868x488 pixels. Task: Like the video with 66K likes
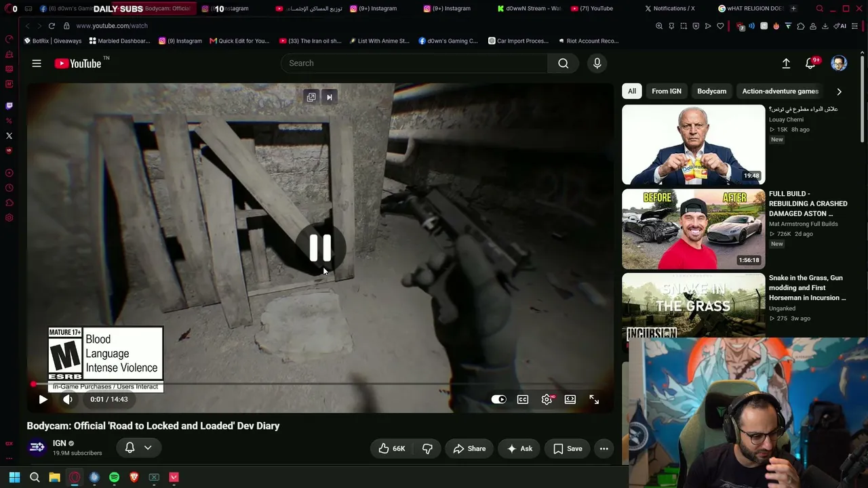[x=392, y=449]
